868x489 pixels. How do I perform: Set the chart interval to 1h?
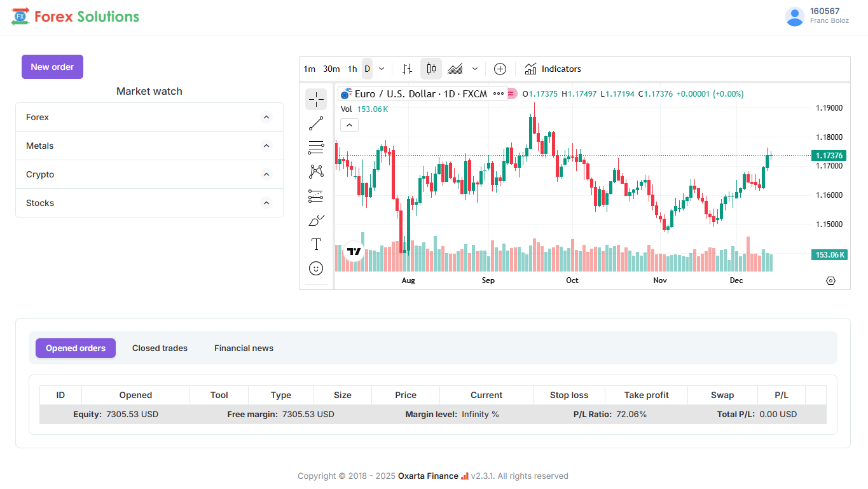(352, 69)
